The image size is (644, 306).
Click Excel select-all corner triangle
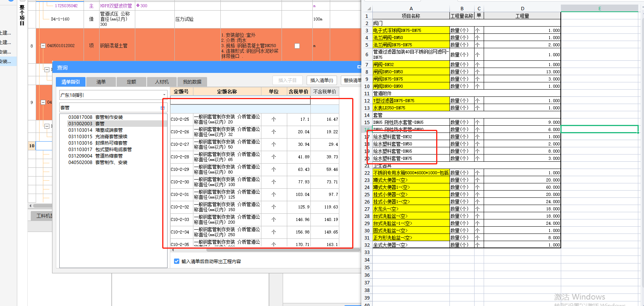(369, 9)
